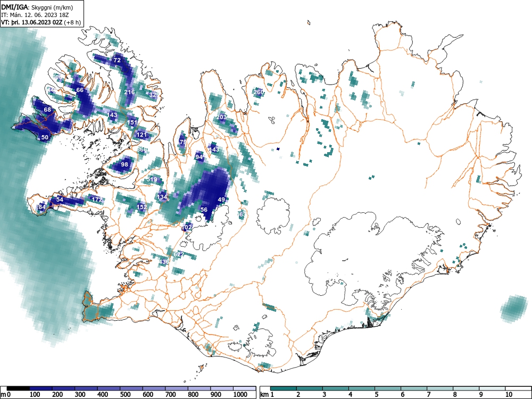The width and height of the screenshot is (532, 399).
Task: Click the '622' visibility value on map
Action: click(179, 254)
